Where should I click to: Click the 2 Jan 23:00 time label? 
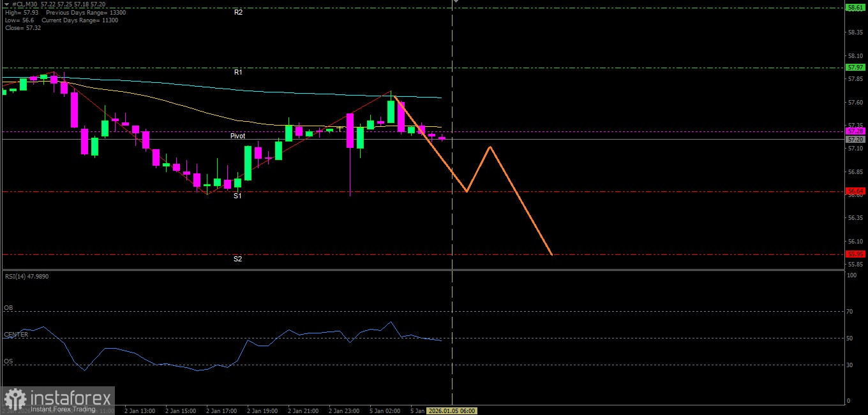344,411
